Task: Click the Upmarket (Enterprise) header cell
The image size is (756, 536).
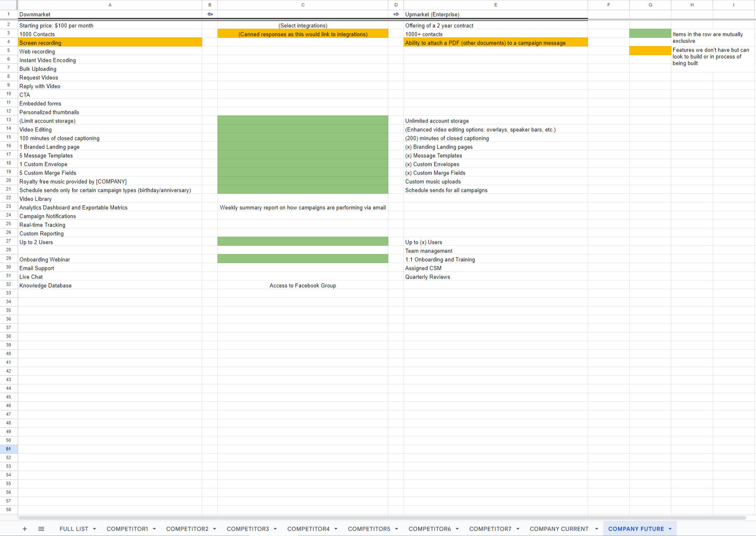Action: (495, 14)
